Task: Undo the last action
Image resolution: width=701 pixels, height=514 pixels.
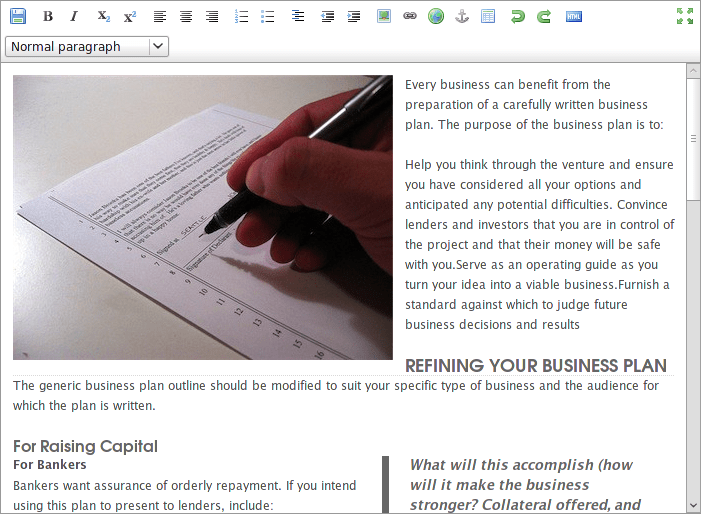Action: pyautogui.click(x=518, y=17)
